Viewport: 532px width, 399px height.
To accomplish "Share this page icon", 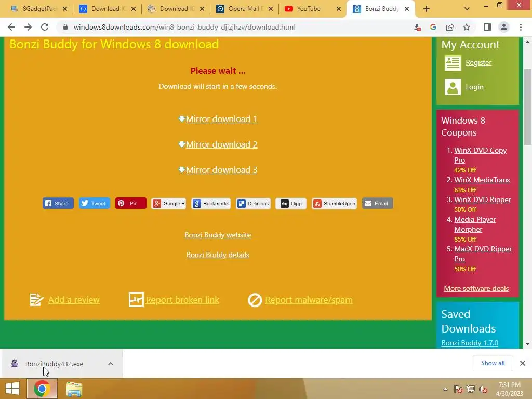I will pyautogui.click(x=450, y=27).
